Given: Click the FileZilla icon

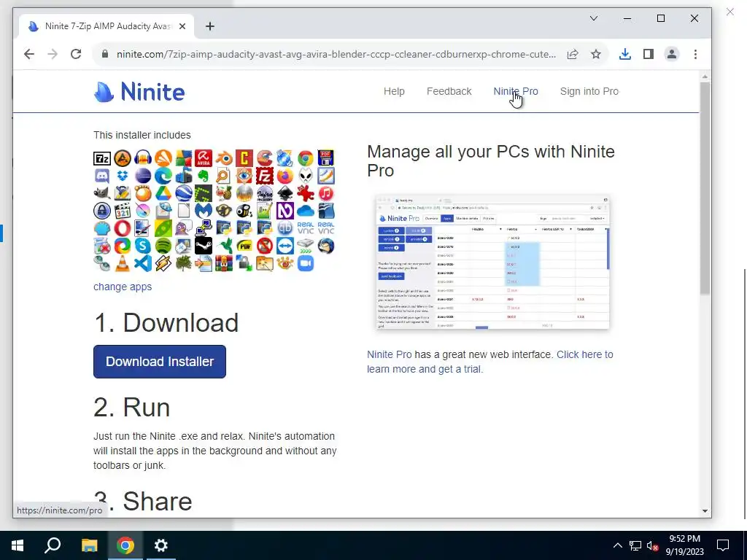Looking at the screenshot, I should 264,176.
